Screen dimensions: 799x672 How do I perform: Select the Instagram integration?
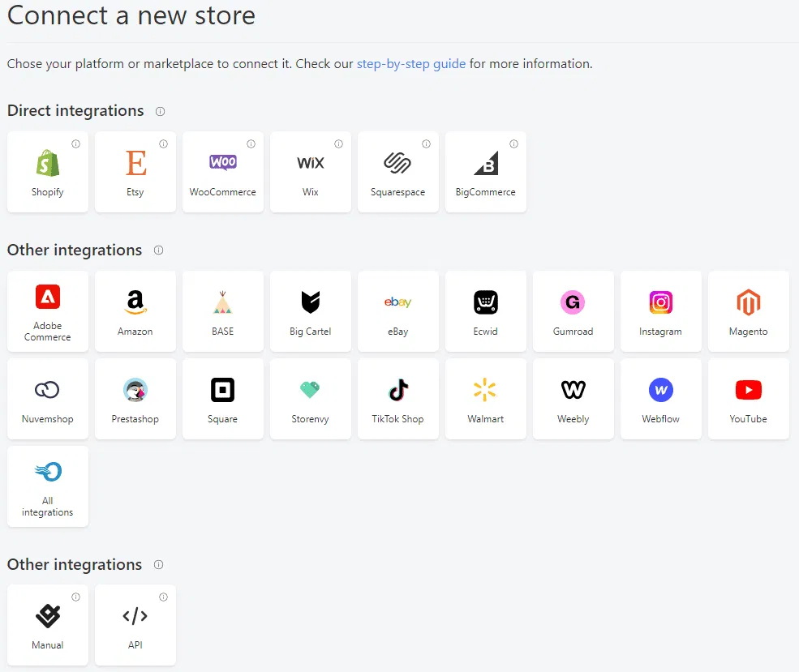660,311
